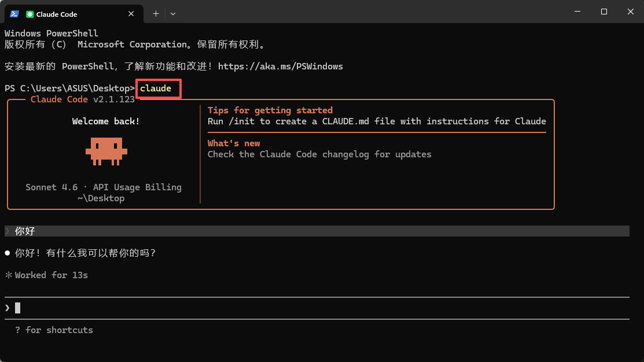Screen dimensions: 644x362
Task: Click the 'Welcome back!' text
Action: click(x=106, y=121)
